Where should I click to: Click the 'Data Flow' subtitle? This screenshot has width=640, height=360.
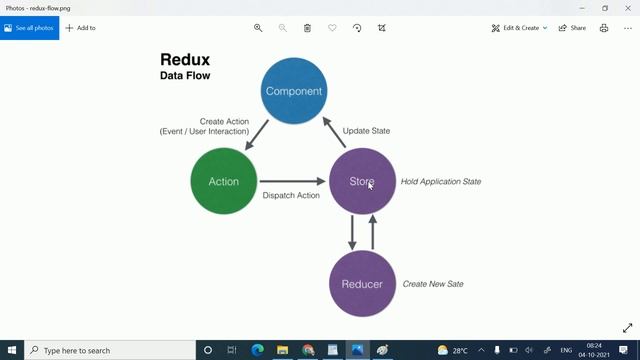[185, 76]
